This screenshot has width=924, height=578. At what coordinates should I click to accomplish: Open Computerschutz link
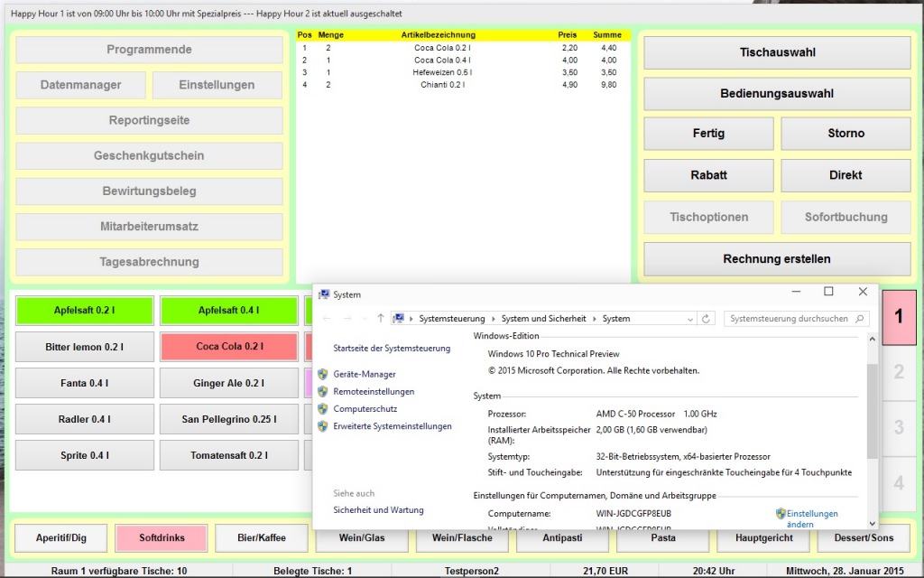coord(365,408)
